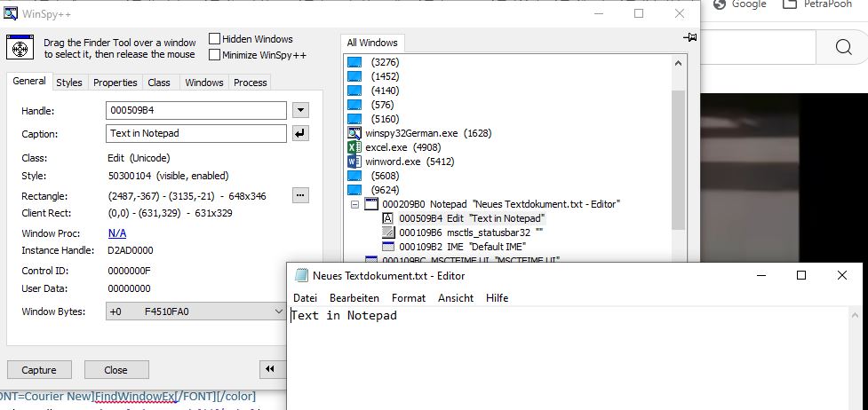Switch to the Process tab
The height and width of the screenshot is (410, 868).
[251, 83]
